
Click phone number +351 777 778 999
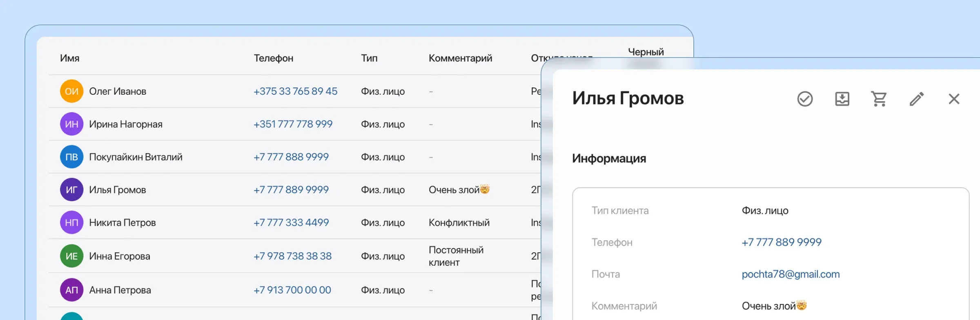[293, 124]
